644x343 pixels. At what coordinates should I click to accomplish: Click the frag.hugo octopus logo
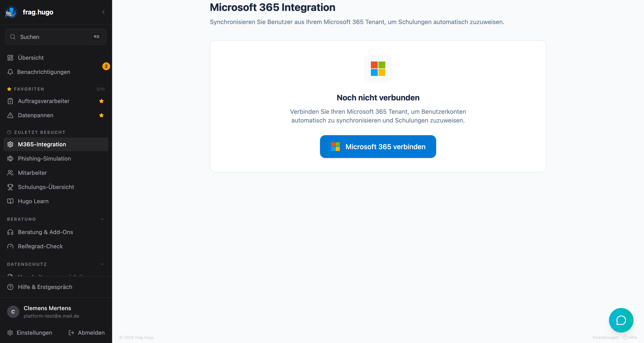(x=11, y=12)
